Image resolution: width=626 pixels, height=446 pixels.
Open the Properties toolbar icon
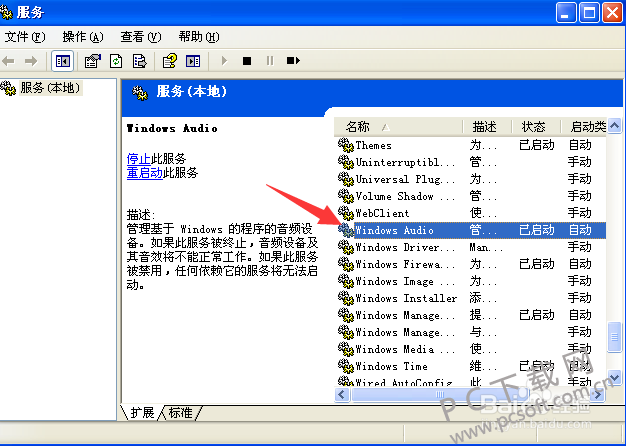click(93, 61)
